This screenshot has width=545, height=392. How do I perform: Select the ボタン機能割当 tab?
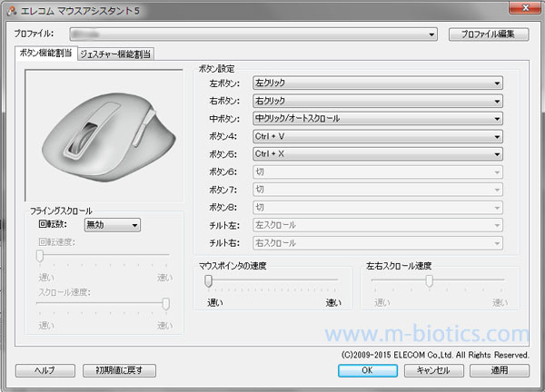click(45, 54)
